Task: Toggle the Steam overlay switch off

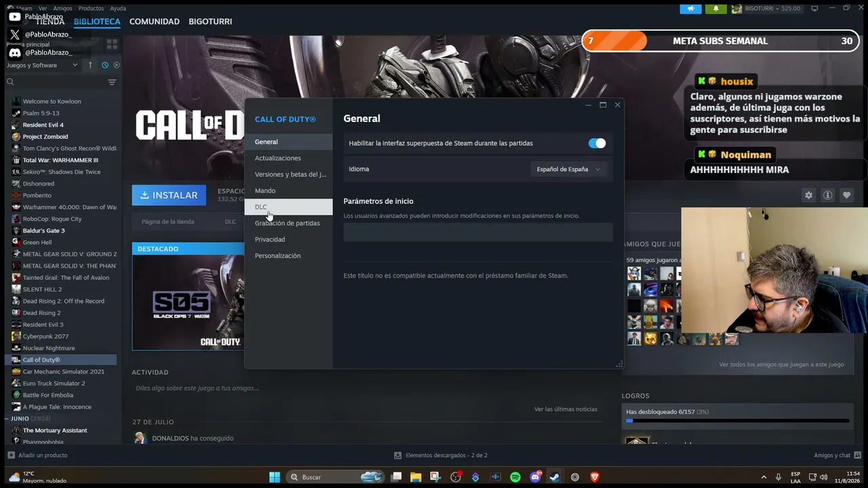Action: point(597,143)
